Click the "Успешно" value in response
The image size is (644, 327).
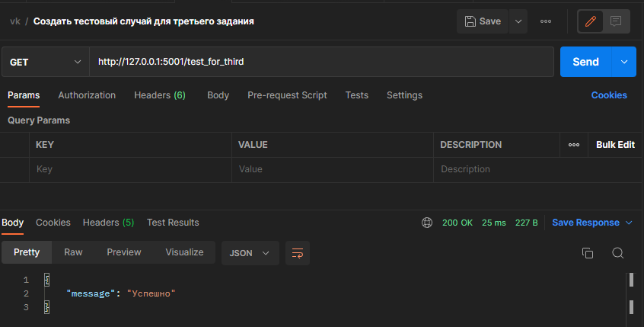pos(151,293)
